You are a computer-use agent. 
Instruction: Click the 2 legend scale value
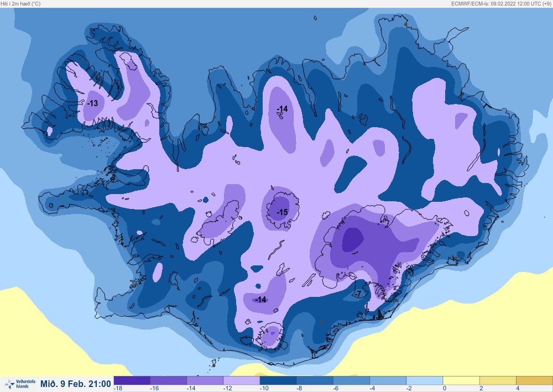tap(481, 389)
